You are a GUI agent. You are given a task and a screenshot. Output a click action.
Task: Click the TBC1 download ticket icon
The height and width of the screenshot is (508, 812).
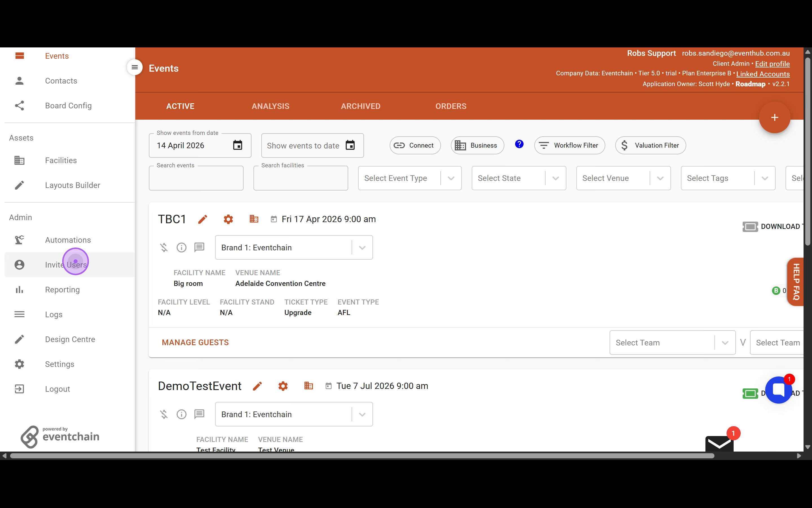(x=750, y=227)
